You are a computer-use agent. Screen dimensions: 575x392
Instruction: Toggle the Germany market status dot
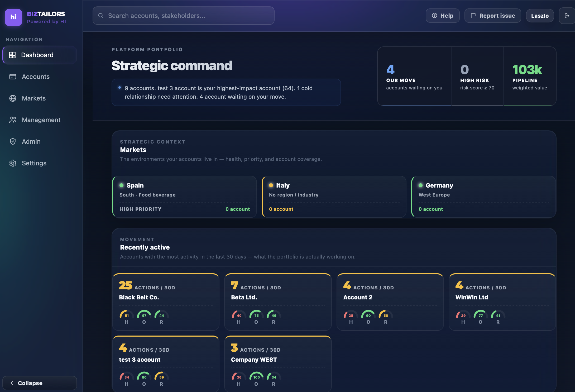pyautogui.click(x=420, y=185)
